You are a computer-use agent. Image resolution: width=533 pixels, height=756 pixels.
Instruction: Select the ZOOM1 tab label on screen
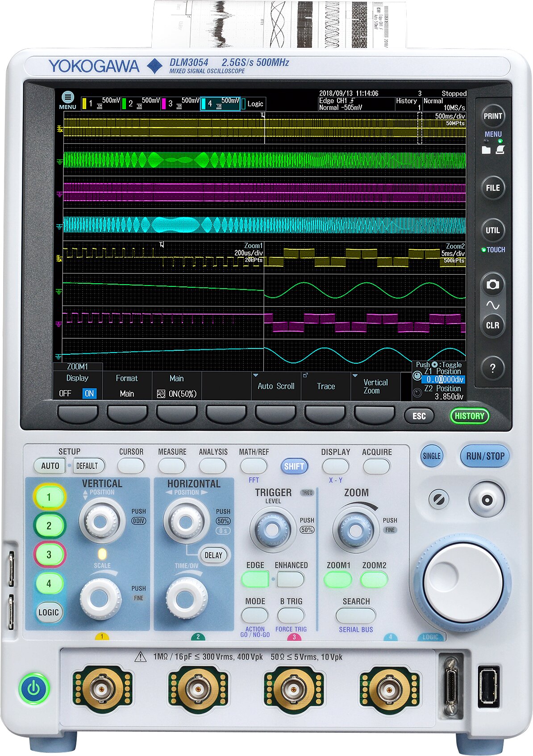(78, 366)
